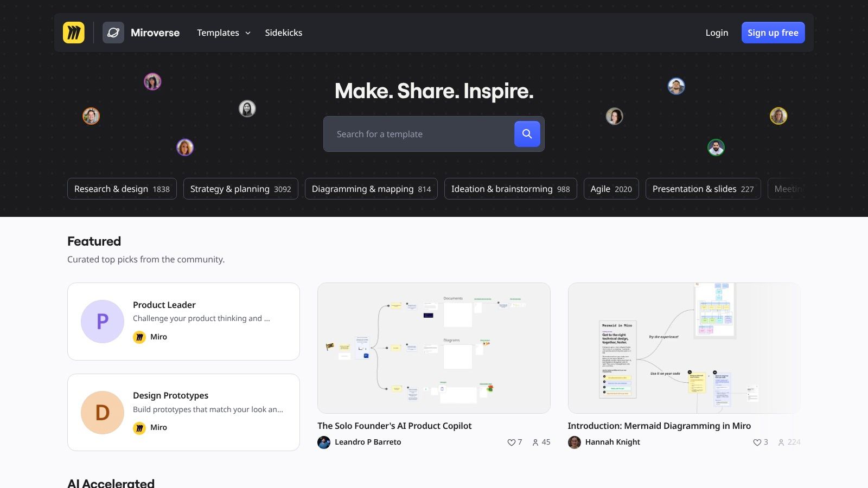The width and height of the screenshot is (868, 488).
Task: Expand the Templates dropdown menu
Action: click(224, 33)
